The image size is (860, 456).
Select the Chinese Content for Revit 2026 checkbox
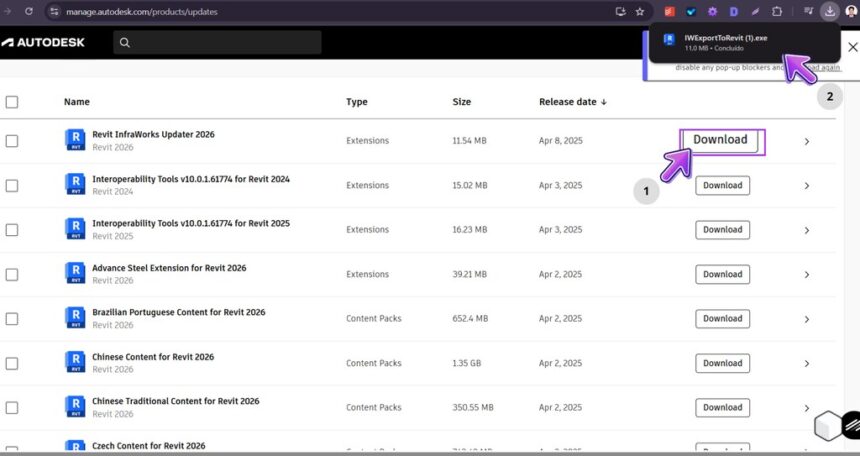[12, 363]
